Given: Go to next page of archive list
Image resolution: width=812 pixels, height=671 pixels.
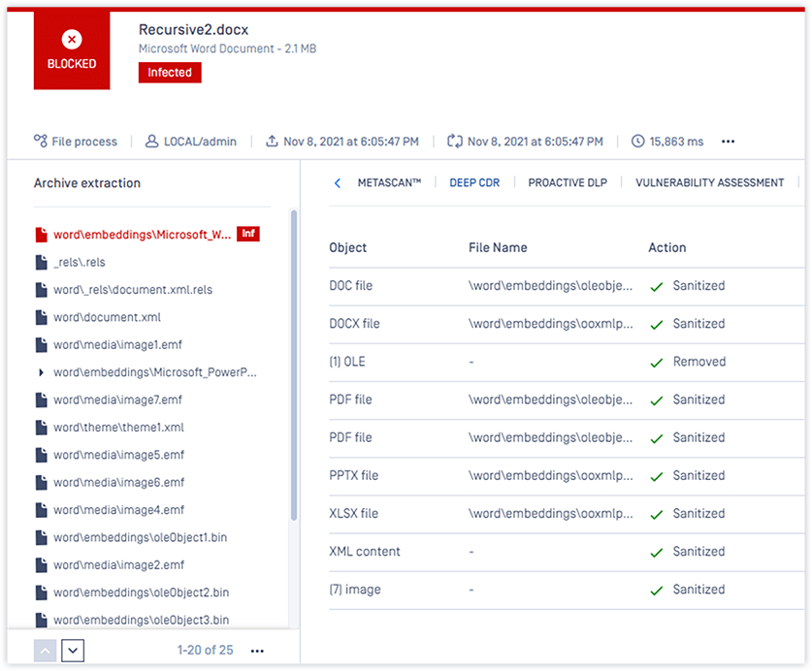Looking at the screenshot, I should click(x=73, y=651).
